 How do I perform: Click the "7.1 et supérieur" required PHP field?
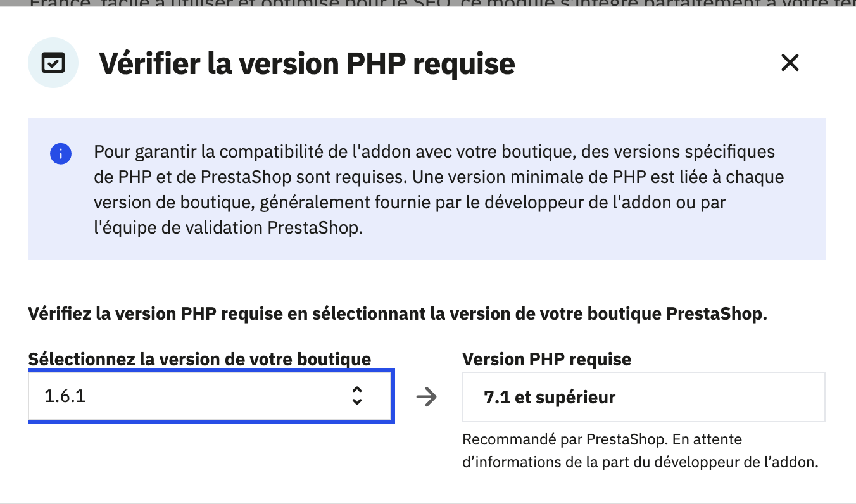pyautogui.click(x=643, y=398)
